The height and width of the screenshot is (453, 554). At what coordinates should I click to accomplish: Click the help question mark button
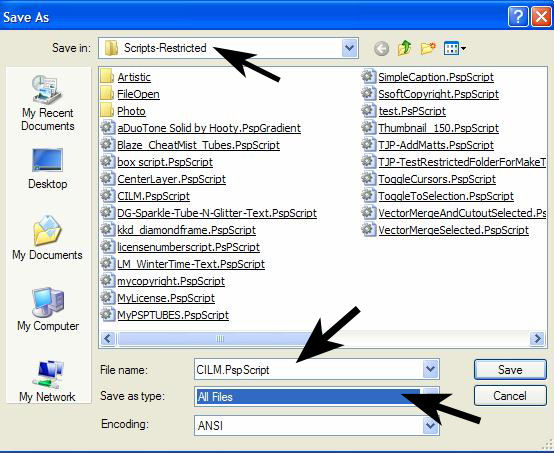pos(518,16)
